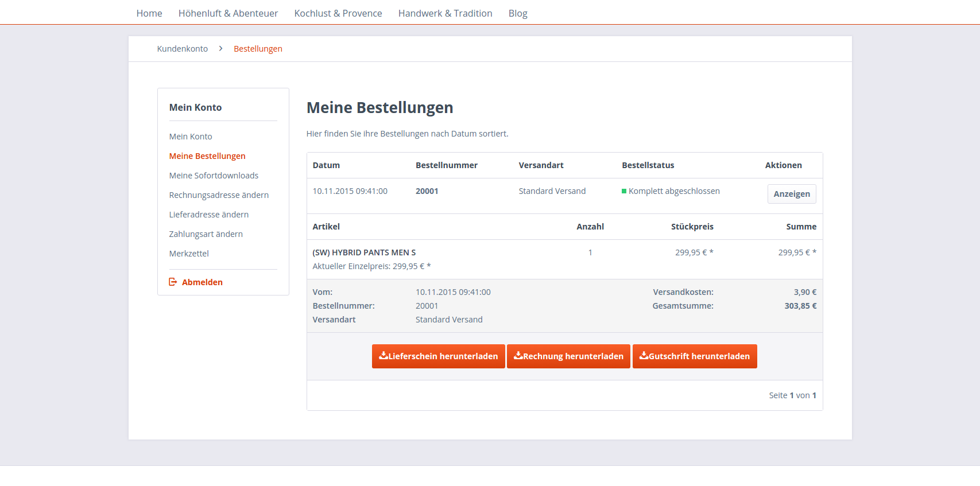Click the Datum column header
Viewport: 980px width, 486px height.
coord(326,165)
